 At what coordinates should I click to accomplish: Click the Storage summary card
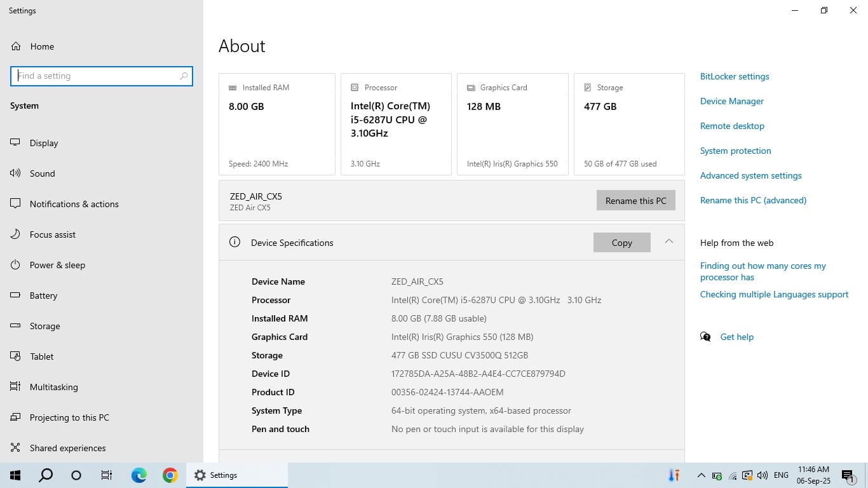coord(629,124)
